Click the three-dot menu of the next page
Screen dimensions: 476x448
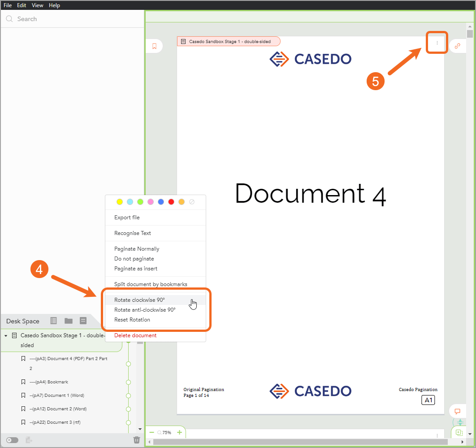(437, 435)
